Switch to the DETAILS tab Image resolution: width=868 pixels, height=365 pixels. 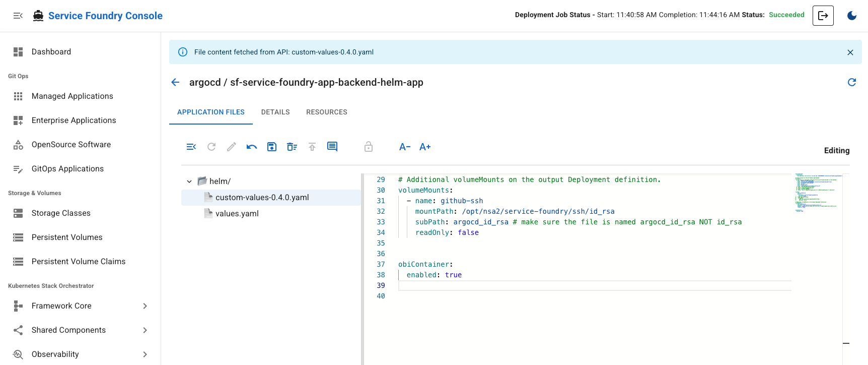pos(275,112)
